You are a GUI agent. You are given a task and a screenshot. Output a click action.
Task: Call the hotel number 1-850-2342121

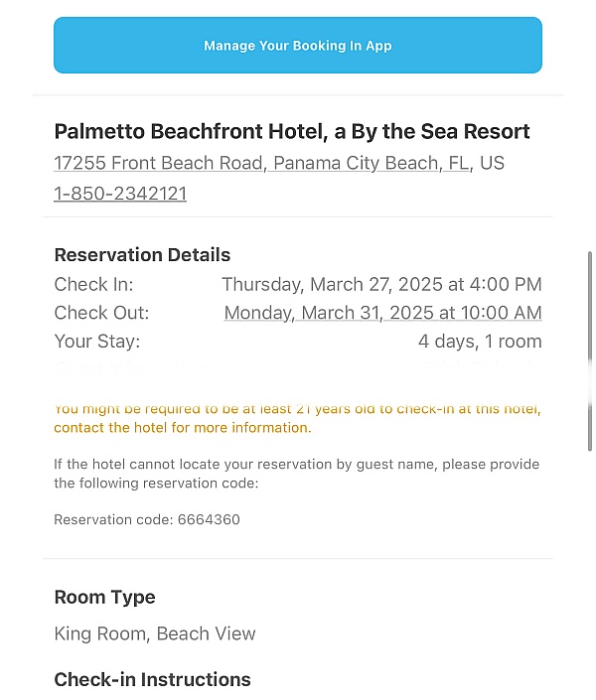click(120, 194)
